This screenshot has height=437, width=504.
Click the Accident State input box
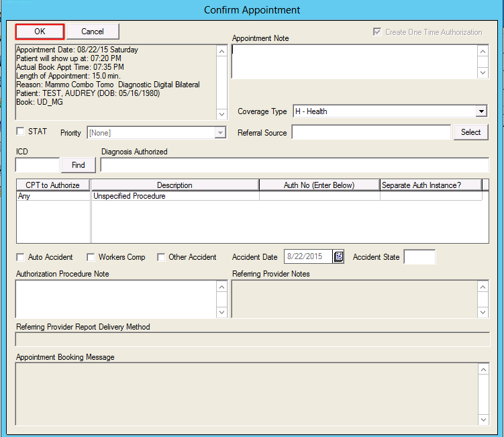coord(419,257)
